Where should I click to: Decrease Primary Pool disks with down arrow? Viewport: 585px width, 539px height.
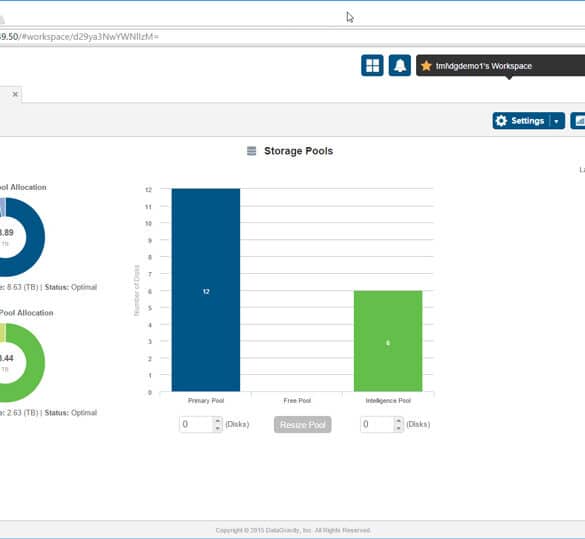pyautogui.click(x=218, y=428)
